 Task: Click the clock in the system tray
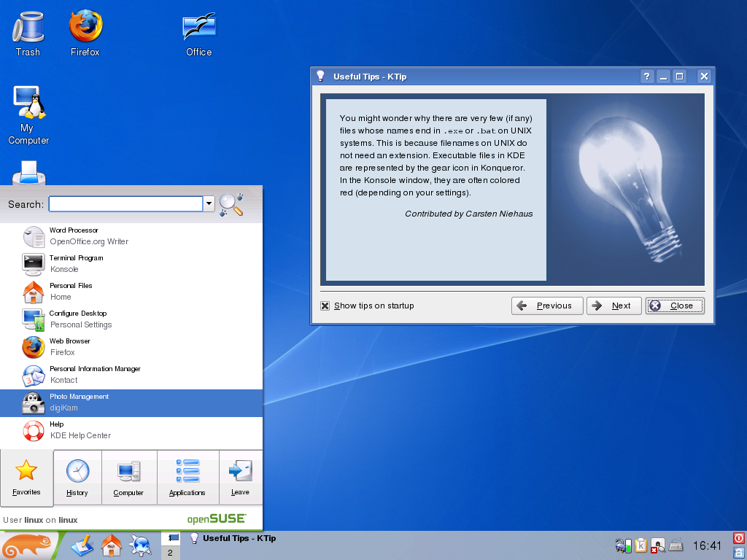(x=707, y=545)
